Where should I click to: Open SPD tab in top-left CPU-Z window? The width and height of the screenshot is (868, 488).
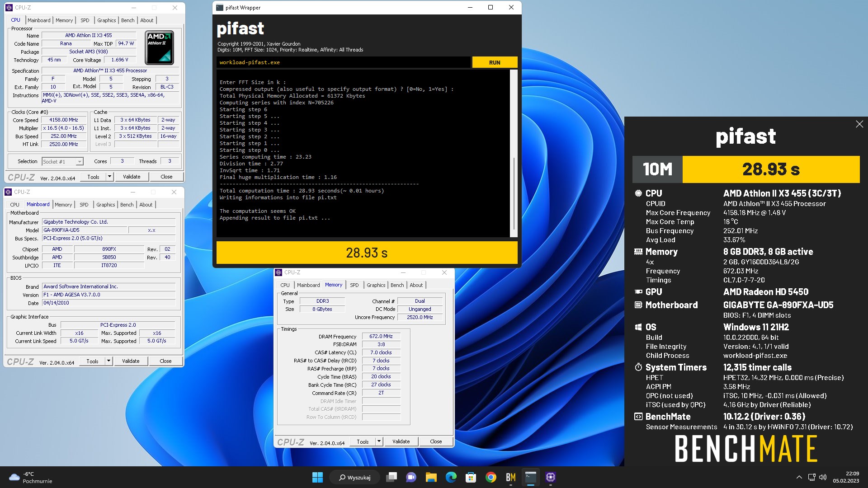click(x=85, y=20)
